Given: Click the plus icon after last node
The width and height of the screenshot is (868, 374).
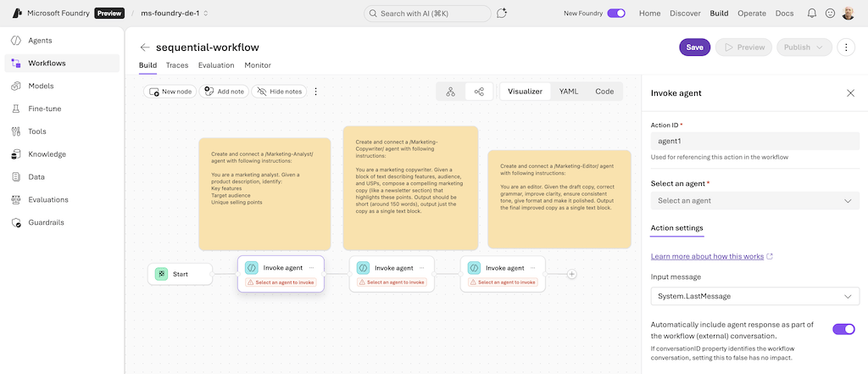Looking at the screenshot, I should click(x=572, y=274).
